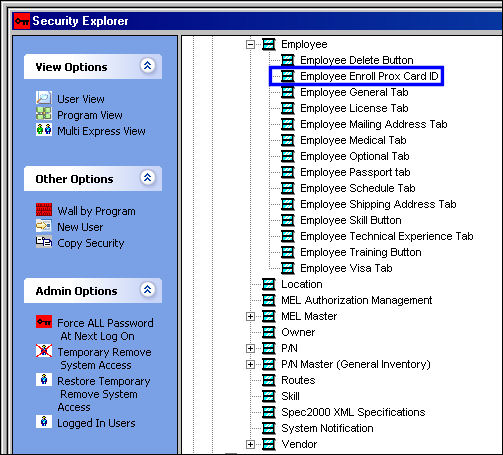Click the icon beside System Notification
This screenshot has width=503, height=455.
point(269,428)
